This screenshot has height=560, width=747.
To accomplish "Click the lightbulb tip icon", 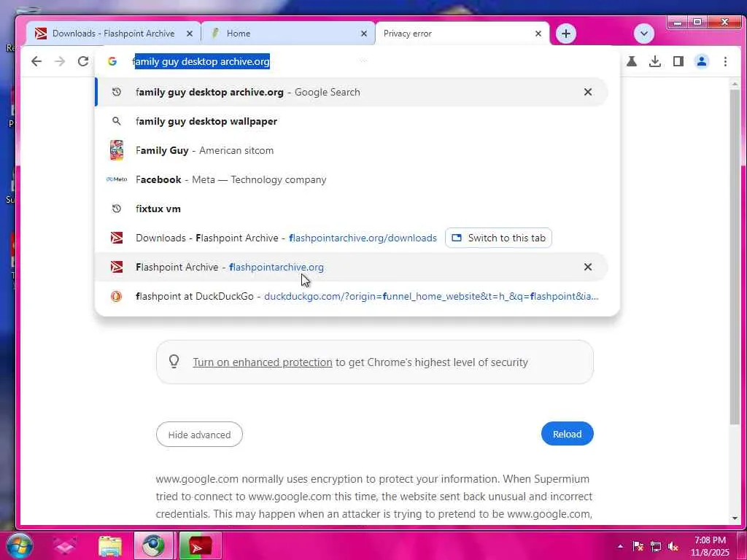I will tap(174, 362).
